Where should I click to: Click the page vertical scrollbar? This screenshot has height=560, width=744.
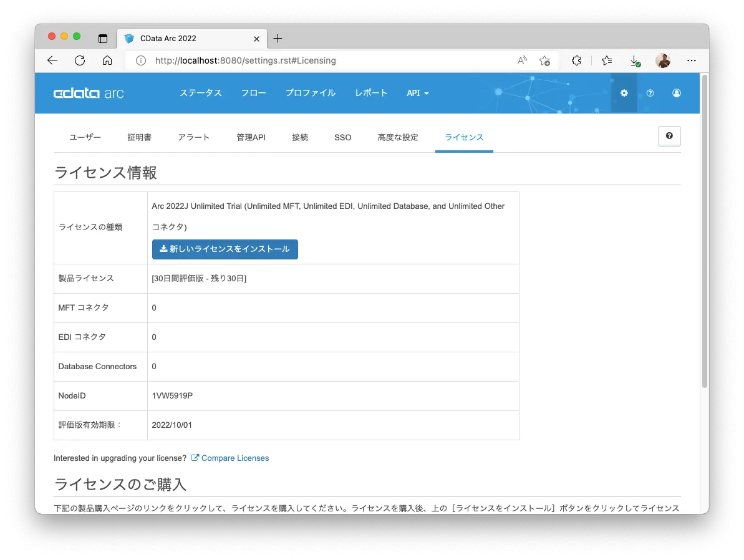tap(705, 231)
